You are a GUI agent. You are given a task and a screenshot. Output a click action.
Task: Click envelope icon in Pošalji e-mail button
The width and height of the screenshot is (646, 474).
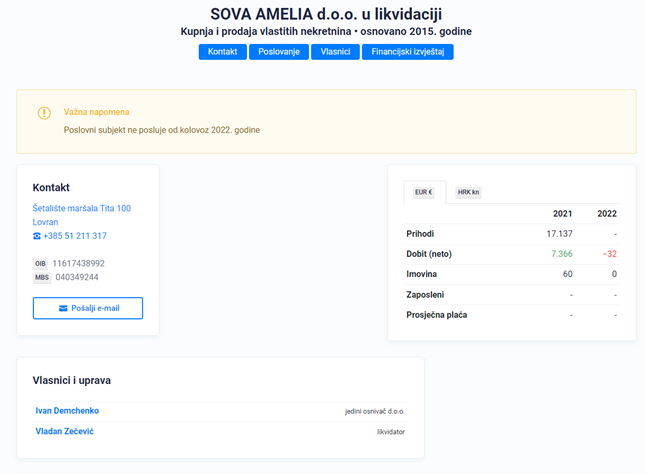click(x=63, y=308)
